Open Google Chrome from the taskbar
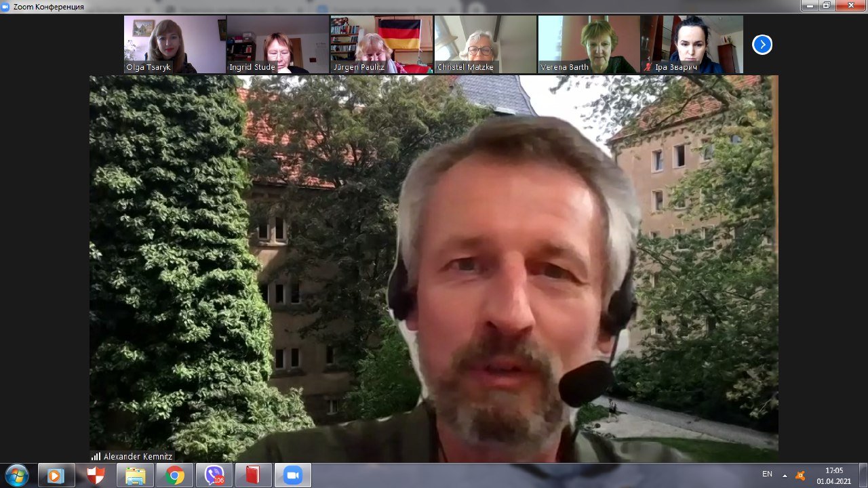 (174, 476)
